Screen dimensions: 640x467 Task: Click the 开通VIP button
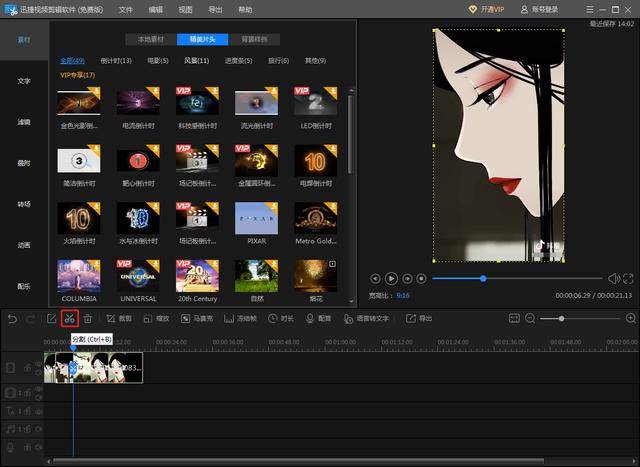pos(488,9)
